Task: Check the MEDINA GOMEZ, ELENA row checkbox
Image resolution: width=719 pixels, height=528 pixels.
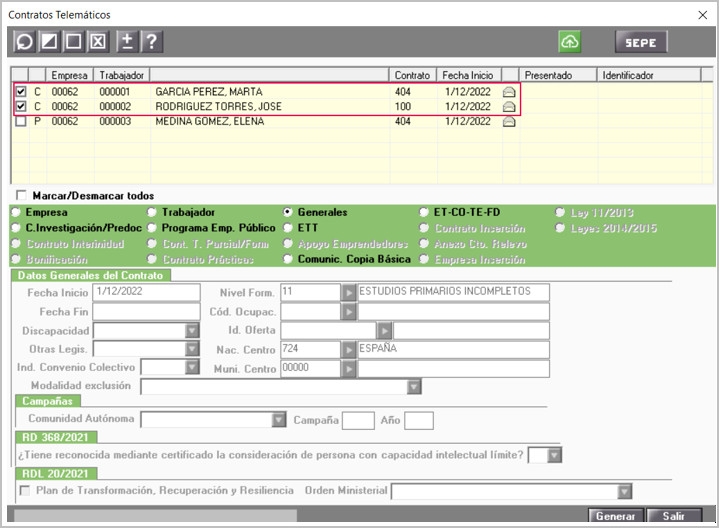Action: coord(21,122)
